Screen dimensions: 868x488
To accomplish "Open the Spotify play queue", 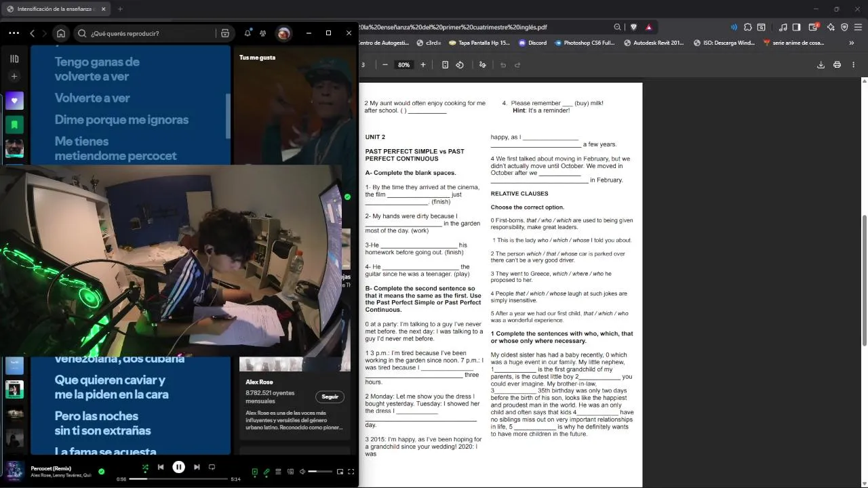I will [278, 472].
